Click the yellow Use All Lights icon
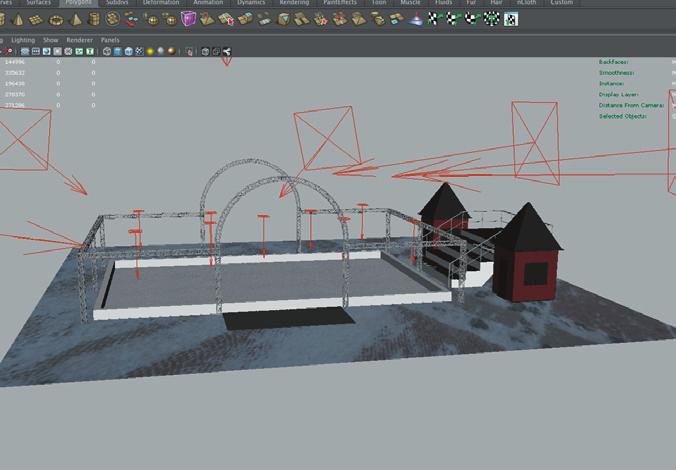676x470 pixels. pos(150,52)
